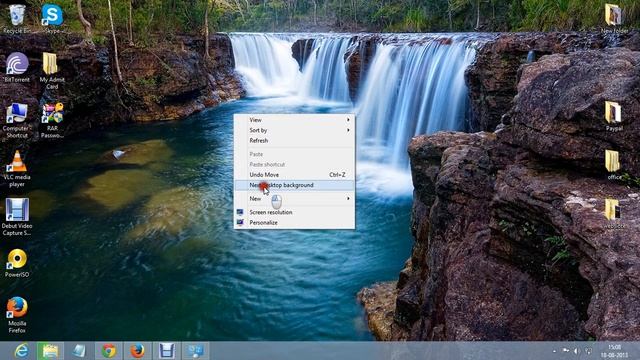Click the taskbar icon left of Chrome
The width and height of the screenshot is (640, 360).
79,351
